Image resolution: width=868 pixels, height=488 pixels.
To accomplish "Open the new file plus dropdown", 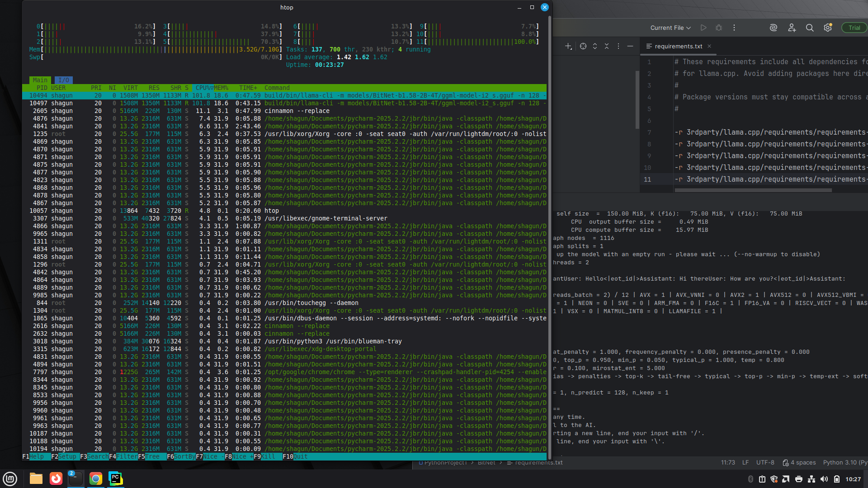I will coord(569,46).
